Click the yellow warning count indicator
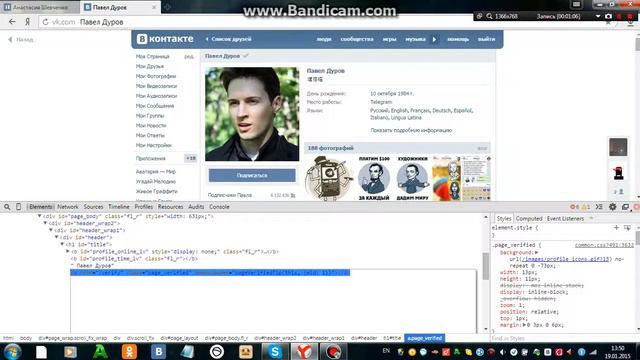The image size is (640, 360). pyautogui.click(x=586, y=207)
